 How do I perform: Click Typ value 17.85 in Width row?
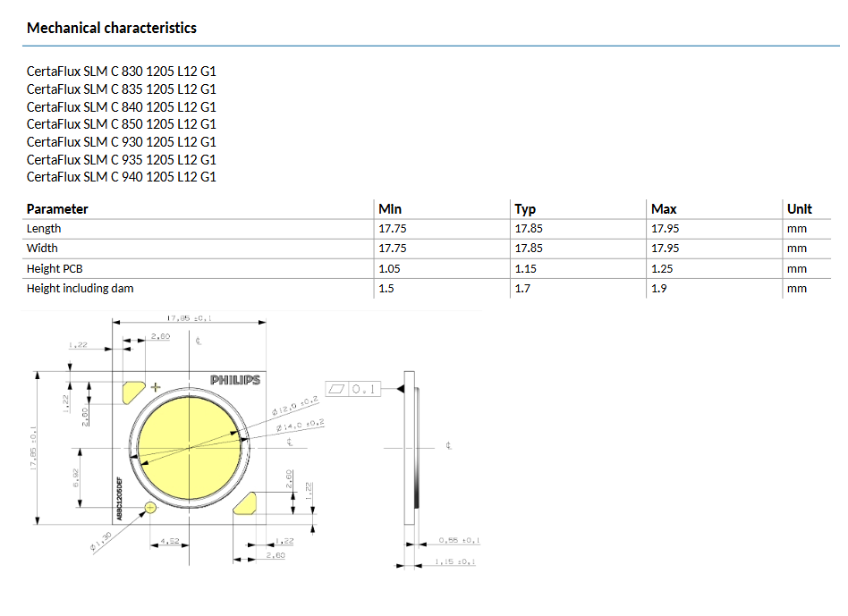[529, 248]
